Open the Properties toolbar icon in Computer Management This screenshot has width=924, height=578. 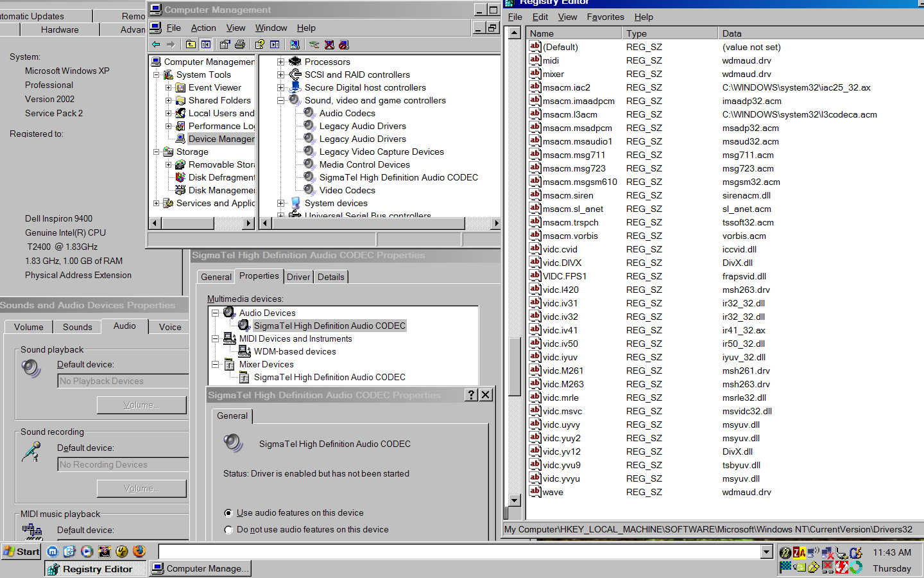click(225, 44)
